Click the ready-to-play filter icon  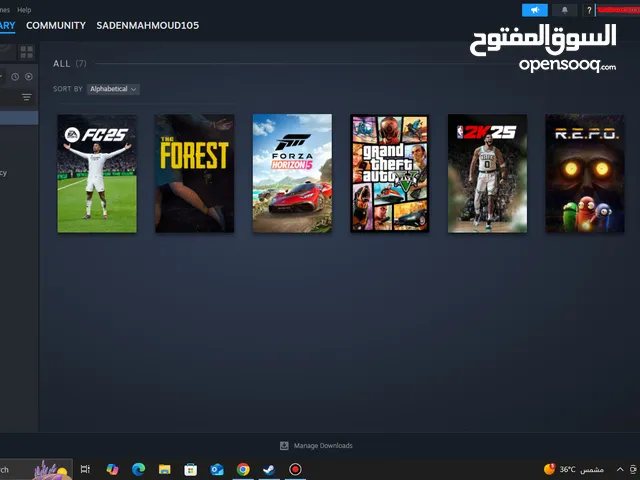tap(29, 77)
